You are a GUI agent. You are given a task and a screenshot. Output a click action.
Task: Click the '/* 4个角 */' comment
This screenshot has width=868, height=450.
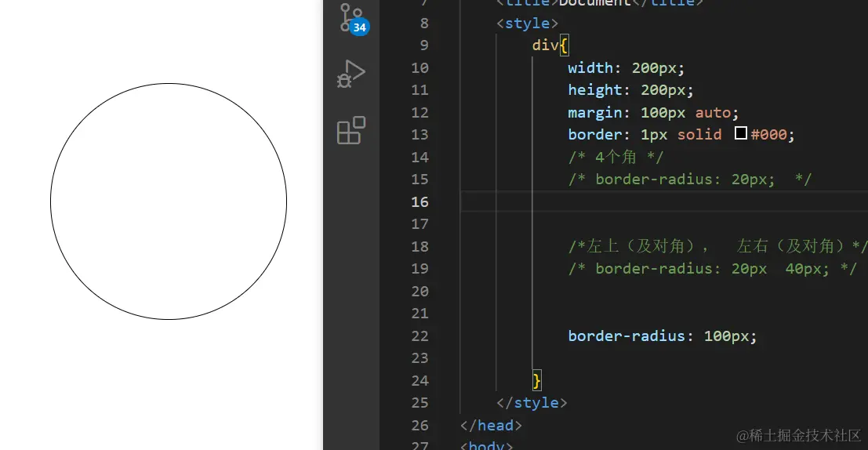616,158
